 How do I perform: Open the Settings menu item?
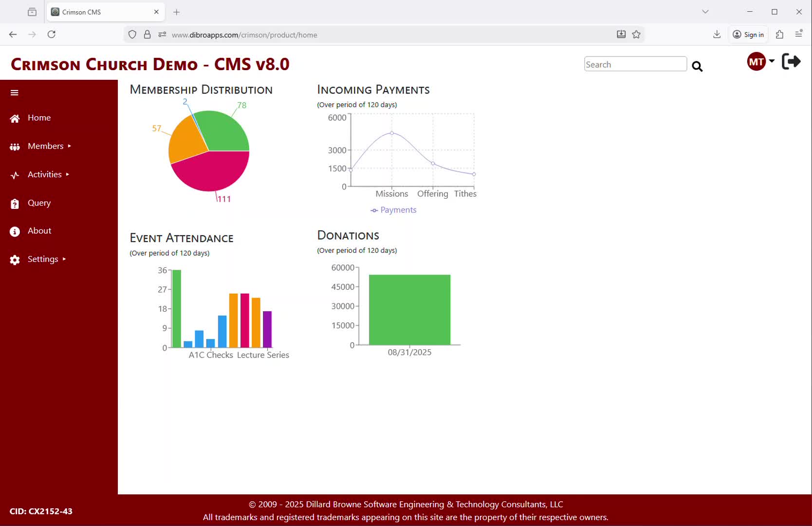pos(43,259)
